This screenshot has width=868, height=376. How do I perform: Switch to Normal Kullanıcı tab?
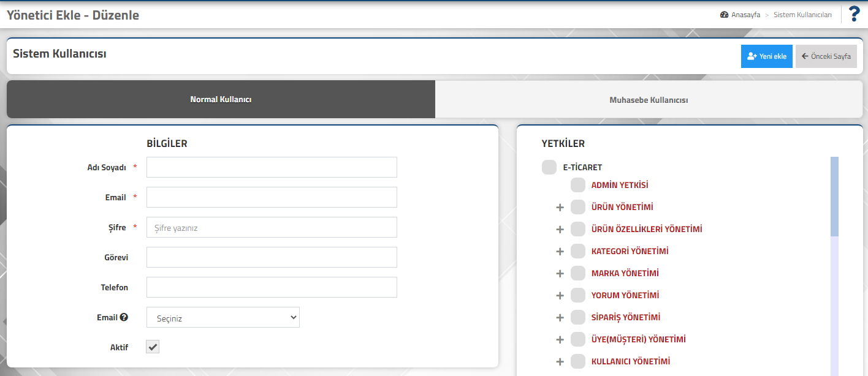tap(221, 99)
